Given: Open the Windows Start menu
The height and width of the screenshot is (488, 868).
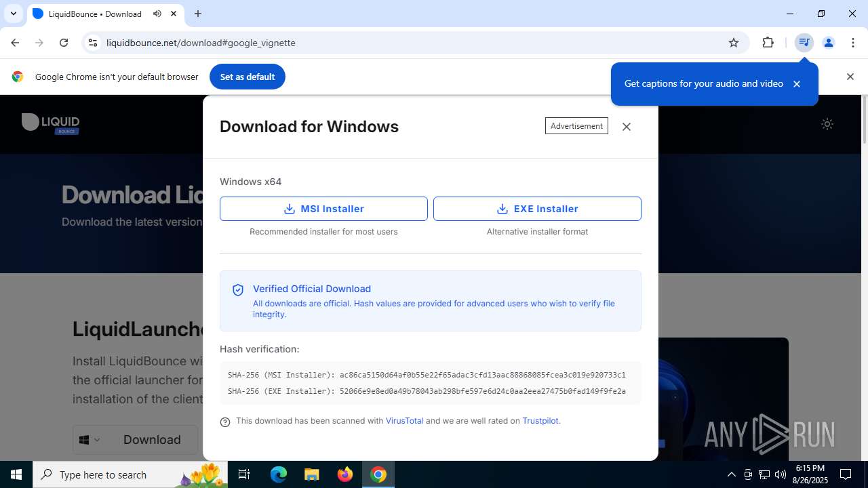Looking at the screenshot, I should tap(16, 474).
